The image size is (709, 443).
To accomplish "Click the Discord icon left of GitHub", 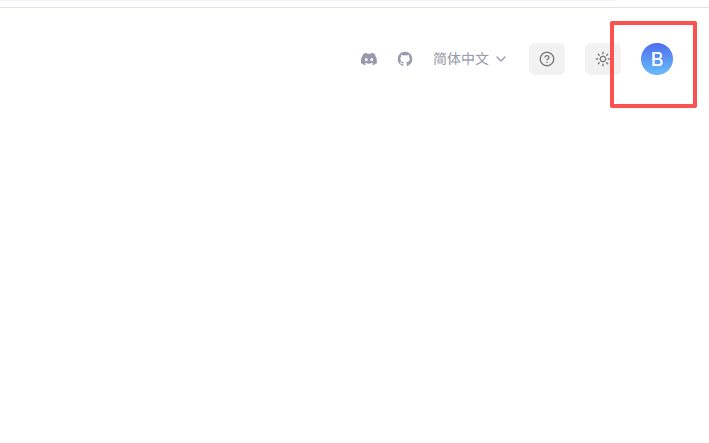I will (x=369, y=59).
